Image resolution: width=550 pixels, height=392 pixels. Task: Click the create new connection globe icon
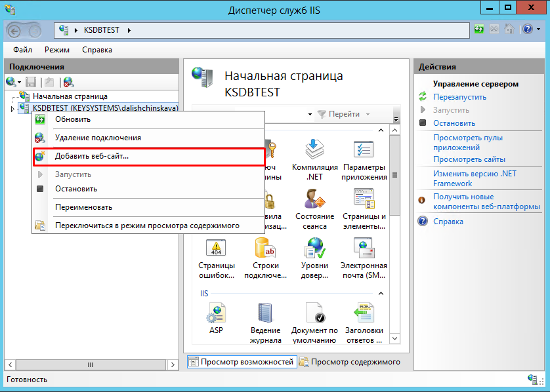tap(11, 82)
